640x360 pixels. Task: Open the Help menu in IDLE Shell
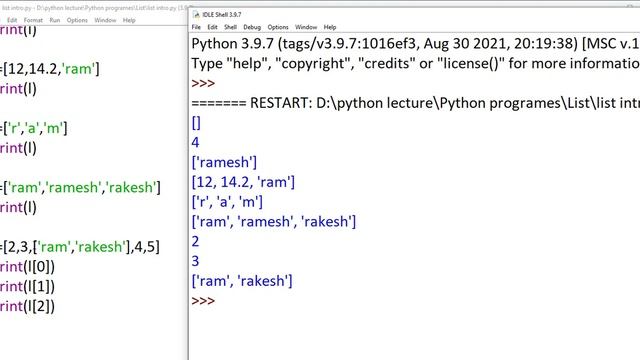pos(330,27)
